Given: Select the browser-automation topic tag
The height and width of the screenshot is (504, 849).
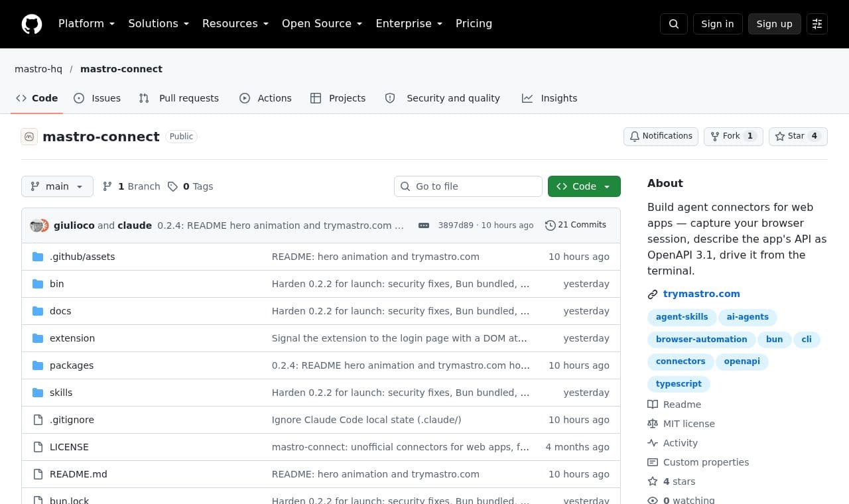Looking at the screenshot, I should pos(701,340).
